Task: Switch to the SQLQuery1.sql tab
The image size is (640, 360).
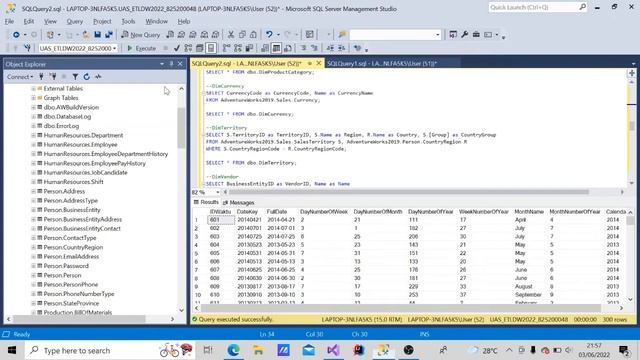Action: [x=382, y=64]
